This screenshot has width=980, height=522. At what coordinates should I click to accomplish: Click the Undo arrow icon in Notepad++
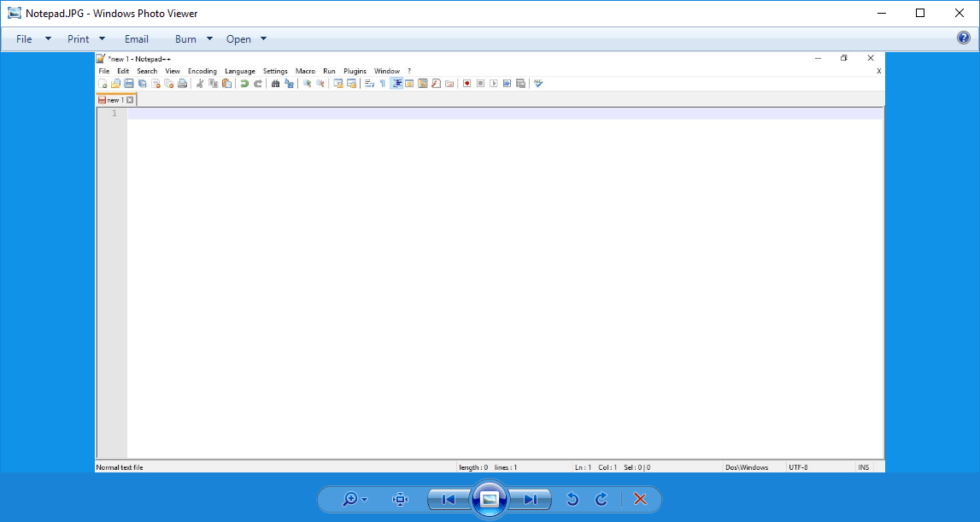tap(245, 83)
